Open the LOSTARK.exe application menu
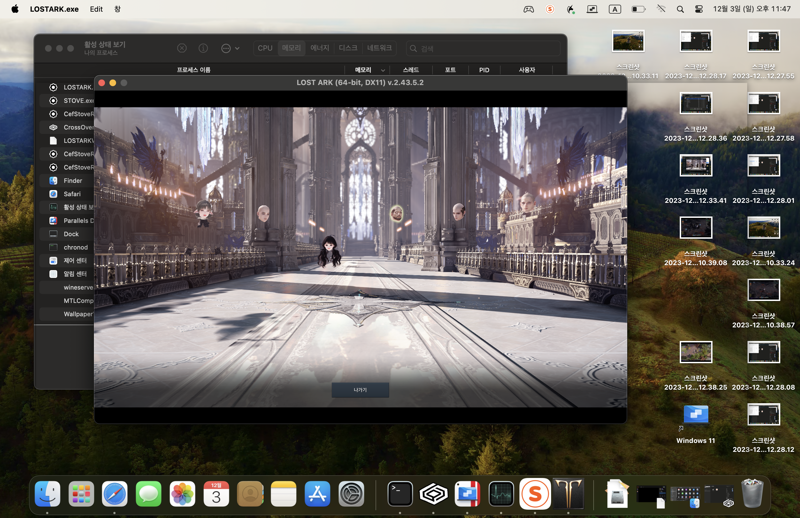Screen dimensions: 800x518 pos(54,9)
